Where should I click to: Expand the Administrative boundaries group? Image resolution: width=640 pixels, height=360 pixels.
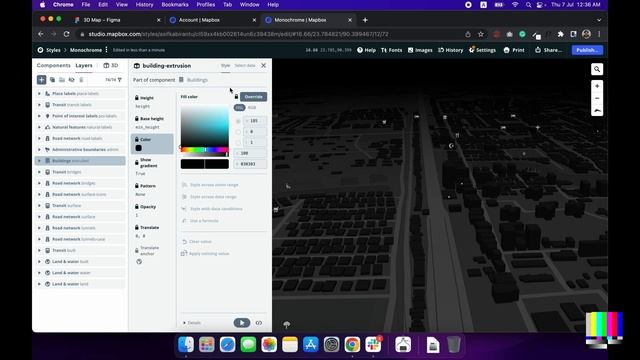coord(40,149)
